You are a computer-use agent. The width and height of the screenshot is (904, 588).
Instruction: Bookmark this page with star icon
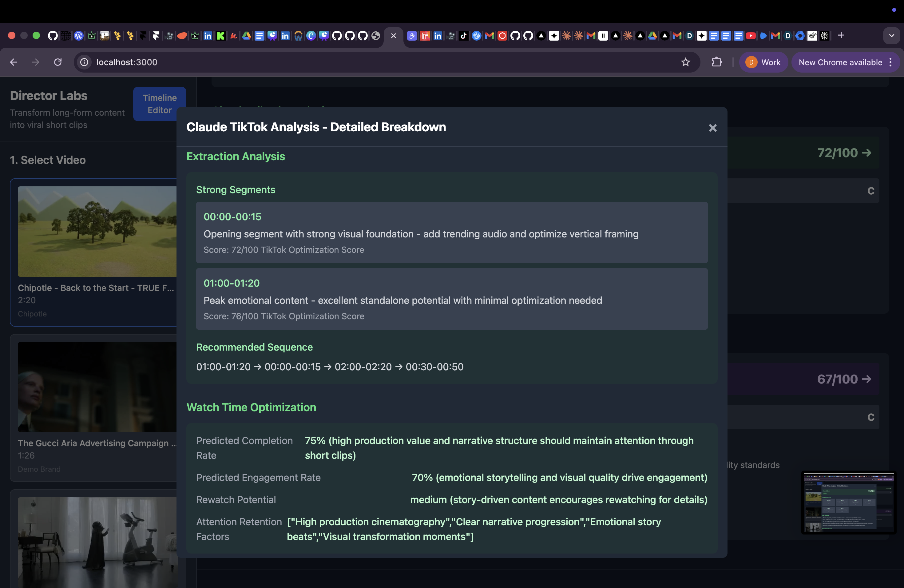[685, 62]
